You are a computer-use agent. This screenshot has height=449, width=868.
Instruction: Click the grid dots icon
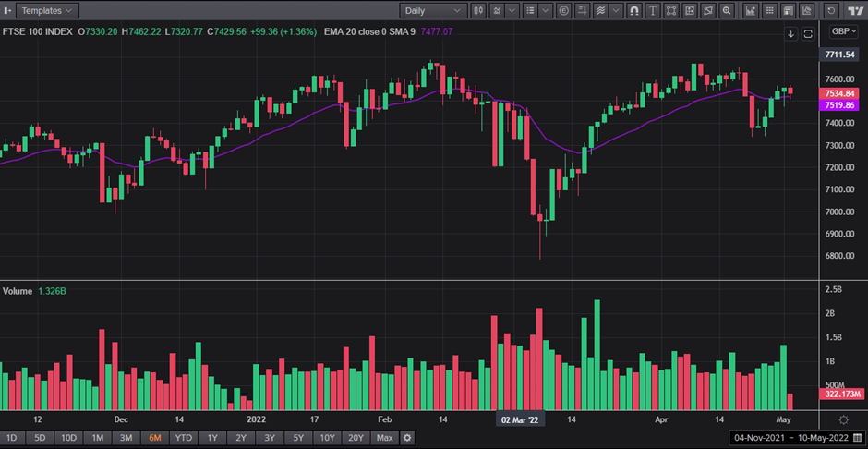769,10
